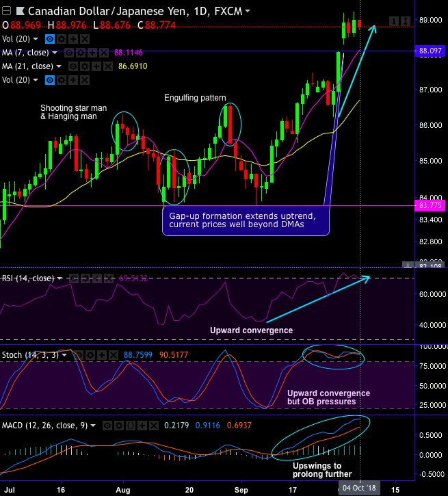Hide RSI (14, close) using its eye icon
This screenshot has height=496, width=448.
tap(74, 278)
